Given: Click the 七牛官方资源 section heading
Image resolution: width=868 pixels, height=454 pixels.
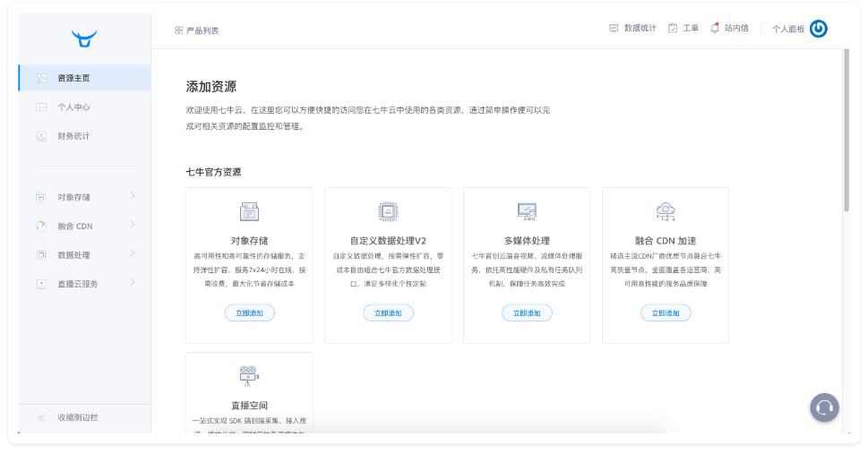Looking at the screenshot, I should (x=214, y=172).
